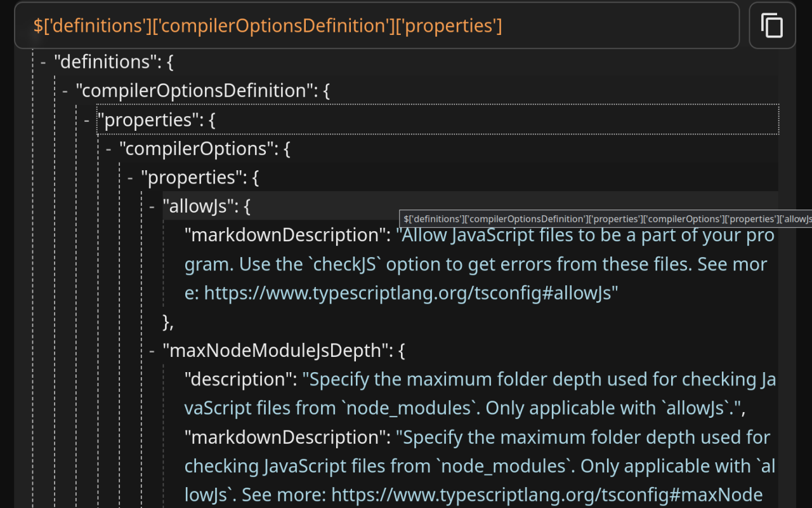The height and width of the screenshot is (508, 812).
Task: Select "markdownDescription" under maxNodeModuleJsDepth
Action: (284, 437)
